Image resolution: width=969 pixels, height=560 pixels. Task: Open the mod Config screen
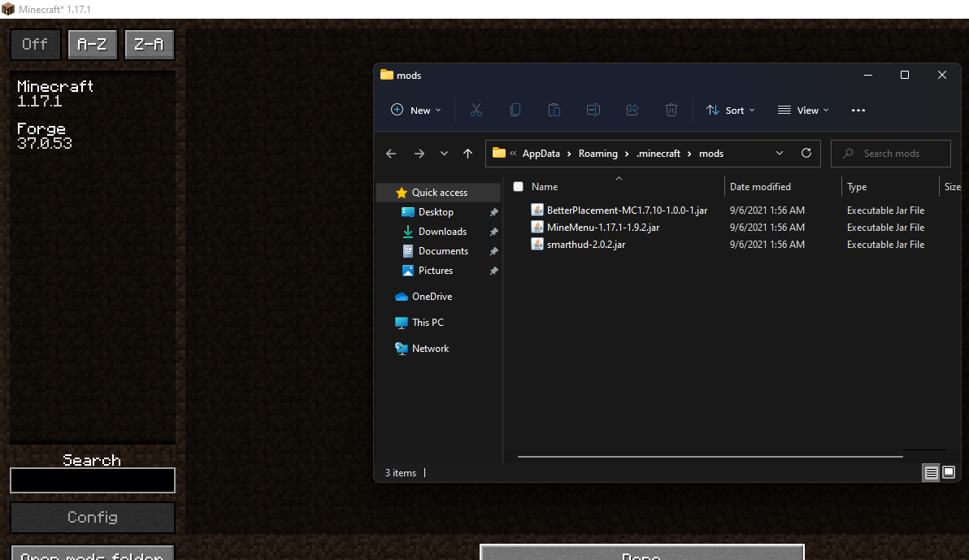92,517
